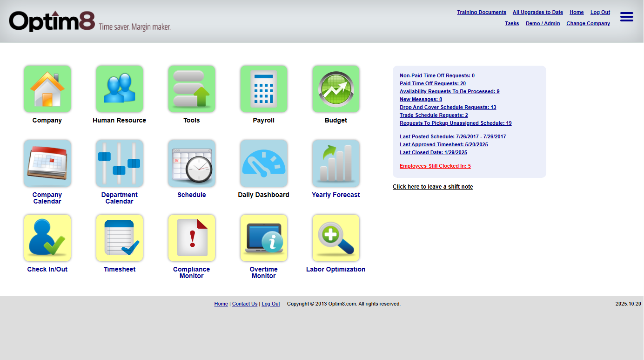644x360 pixels.
Task: Select the Human Resource icon
Action: [119, 89]
